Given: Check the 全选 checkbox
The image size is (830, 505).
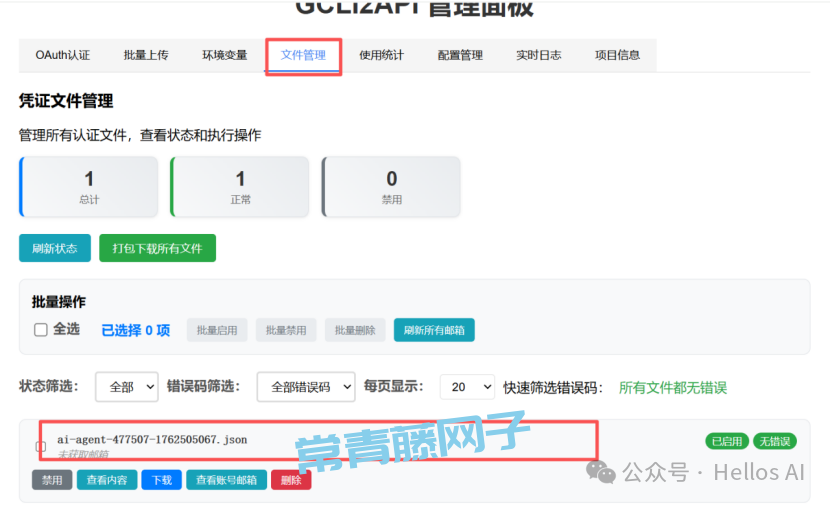Looking at the screenshot, I should 41,330.
